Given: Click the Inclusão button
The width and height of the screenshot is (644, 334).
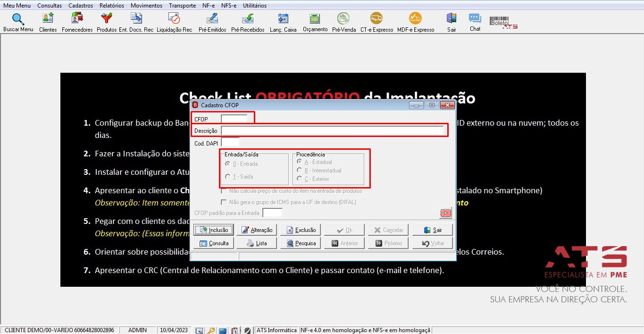Looking at the screenshot, I should pos(213,230).
